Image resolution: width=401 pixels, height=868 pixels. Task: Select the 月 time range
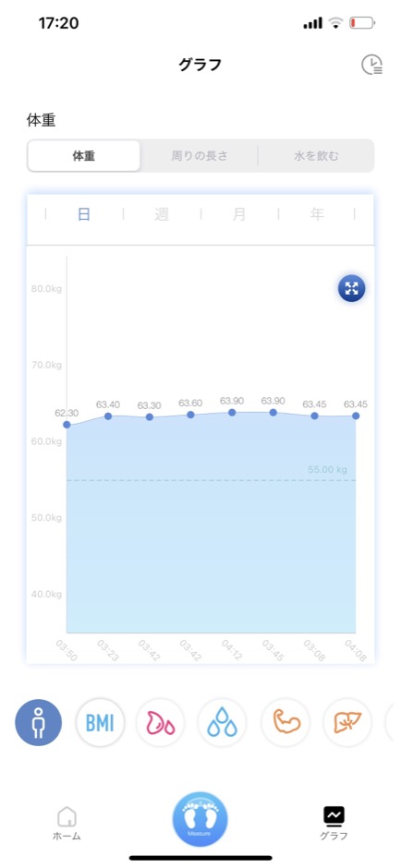point(239,214)
